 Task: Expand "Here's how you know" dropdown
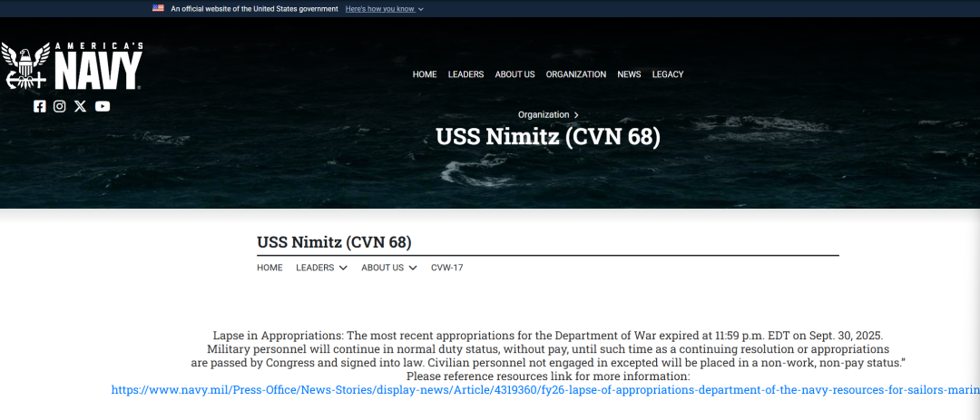click(384, 8)
